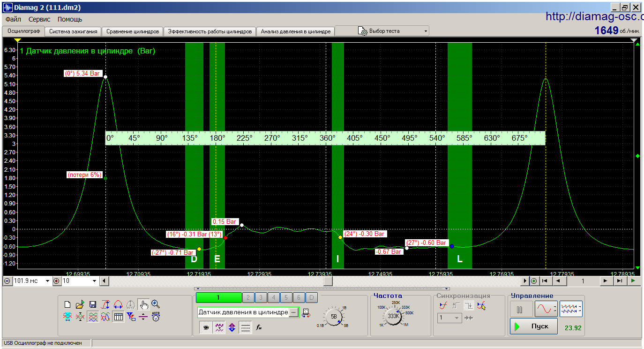Toggle channel visibility eye icon
This screenshot has height=349, width=644.
point(206,327)
